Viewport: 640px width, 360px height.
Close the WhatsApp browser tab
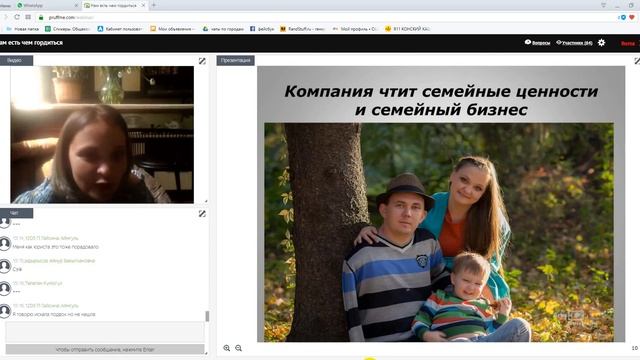pyautogui.click(x=76, y=5)
